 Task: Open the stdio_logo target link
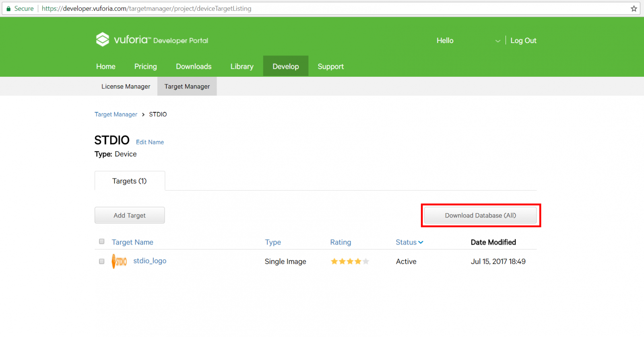pyautogui.click(x=150, y=261)
